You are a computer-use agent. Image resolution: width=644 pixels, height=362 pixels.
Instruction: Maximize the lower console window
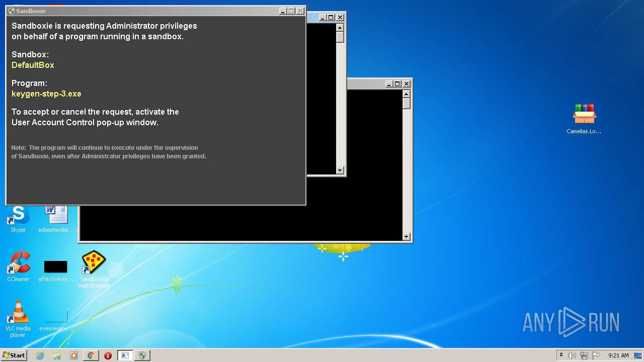pyautogui.click(x=397, y=83)
